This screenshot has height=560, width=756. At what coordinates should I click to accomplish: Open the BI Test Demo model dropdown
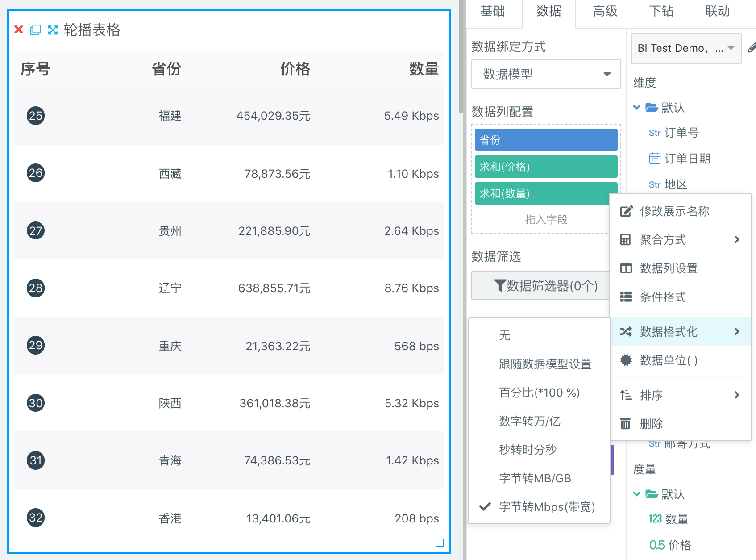(x=686, y=48)
